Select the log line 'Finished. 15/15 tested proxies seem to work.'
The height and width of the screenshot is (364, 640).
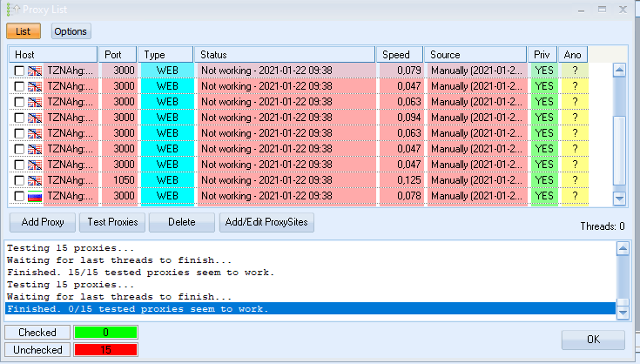point(141,273)
